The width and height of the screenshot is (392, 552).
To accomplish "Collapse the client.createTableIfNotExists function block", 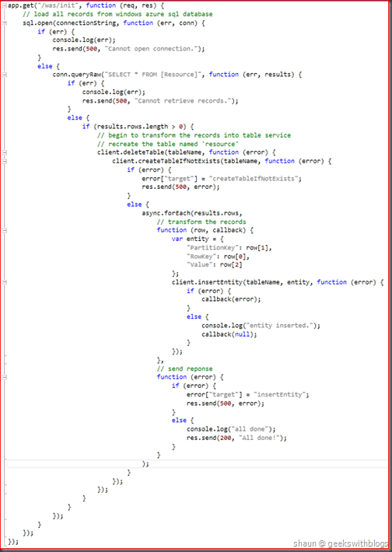I will click(x=5, y=161).
